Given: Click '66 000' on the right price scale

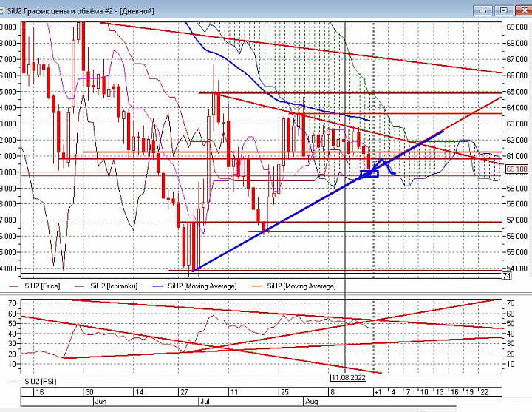Looking at the screenshot, I should click(x=516, y=75).
